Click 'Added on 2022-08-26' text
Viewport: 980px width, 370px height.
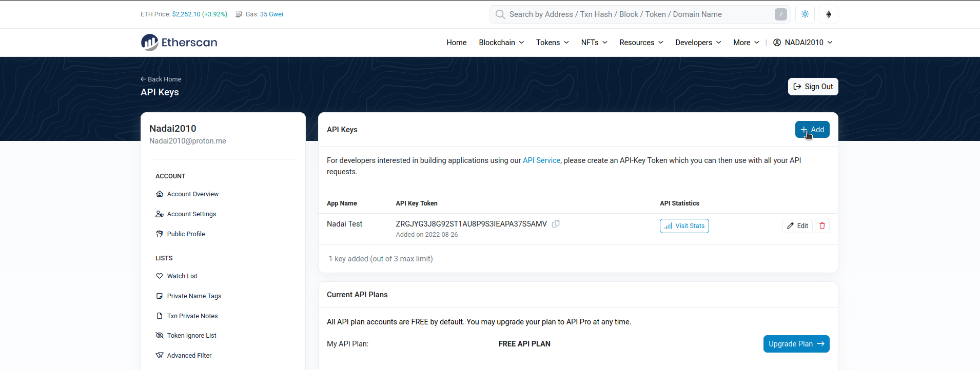click(427, 235)
